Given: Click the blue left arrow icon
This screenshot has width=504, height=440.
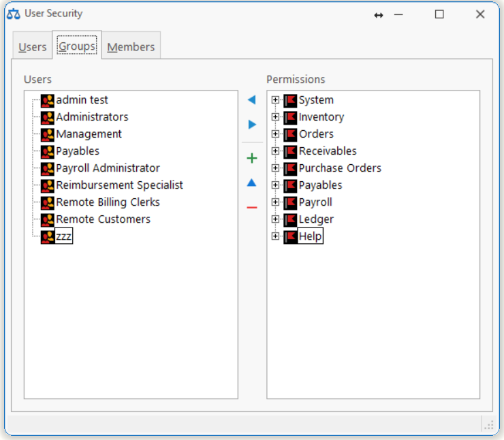Looking at the screenshot, I should (x=251, y=100).
